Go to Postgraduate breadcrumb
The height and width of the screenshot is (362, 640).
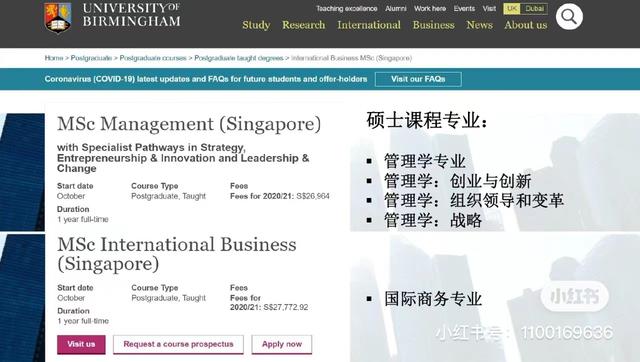[91, 58]
